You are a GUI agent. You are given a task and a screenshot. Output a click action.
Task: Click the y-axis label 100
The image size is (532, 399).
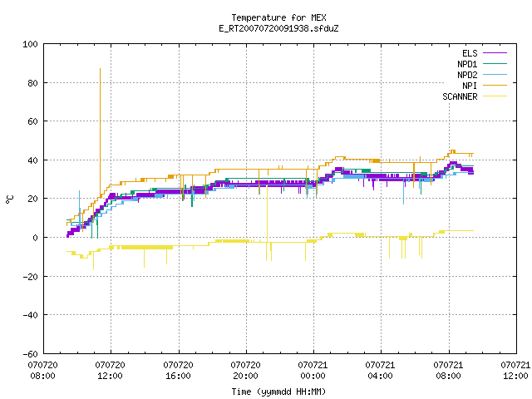[x=30, y=44]
